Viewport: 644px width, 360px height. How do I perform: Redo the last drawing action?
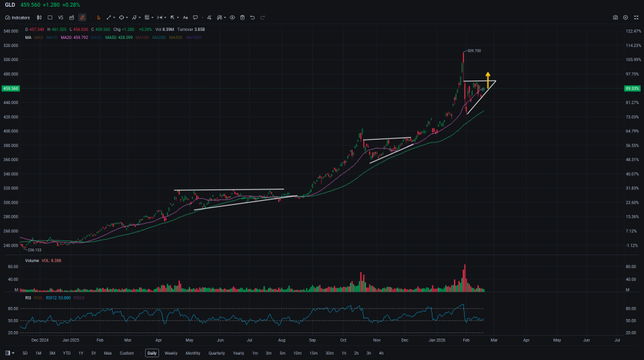coord(263,17)
